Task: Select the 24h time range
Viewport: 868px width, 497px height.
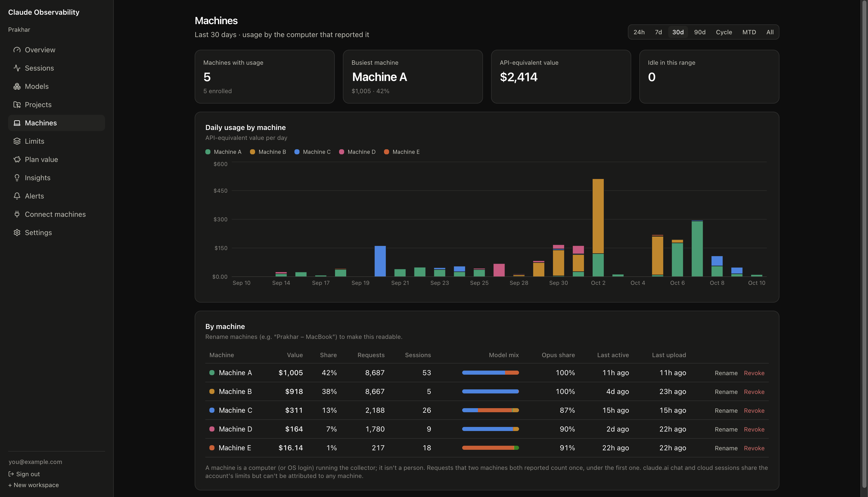Action: pos(639,32)
